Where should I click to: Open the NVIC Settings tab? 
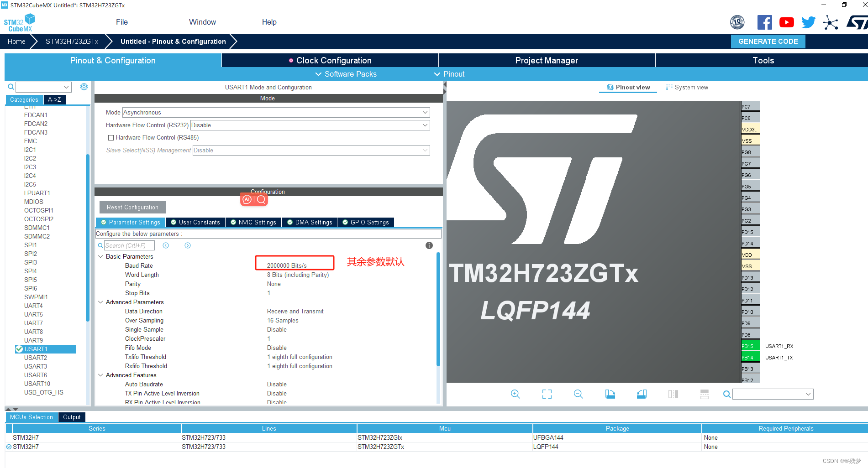tap(253, 222)
